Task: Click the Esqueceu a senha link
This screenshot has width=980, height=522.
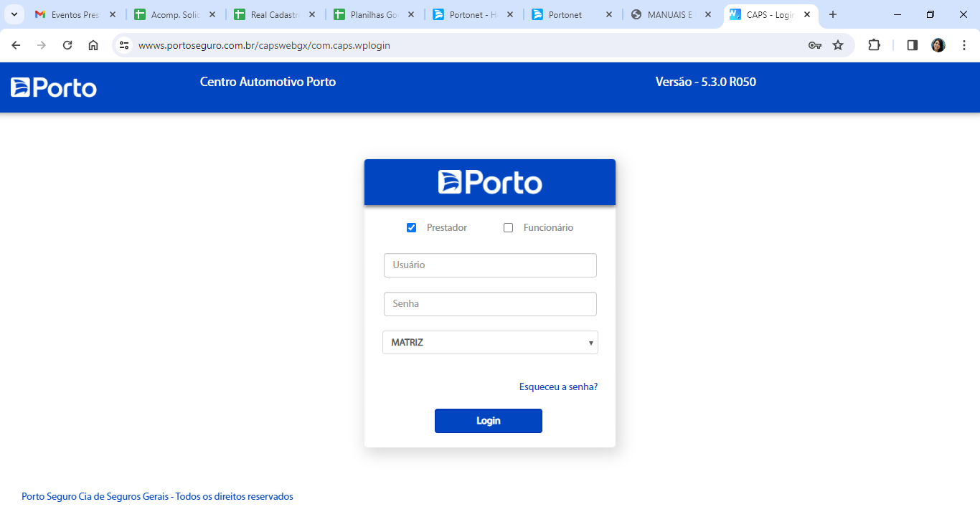Action: click(558, 387)
